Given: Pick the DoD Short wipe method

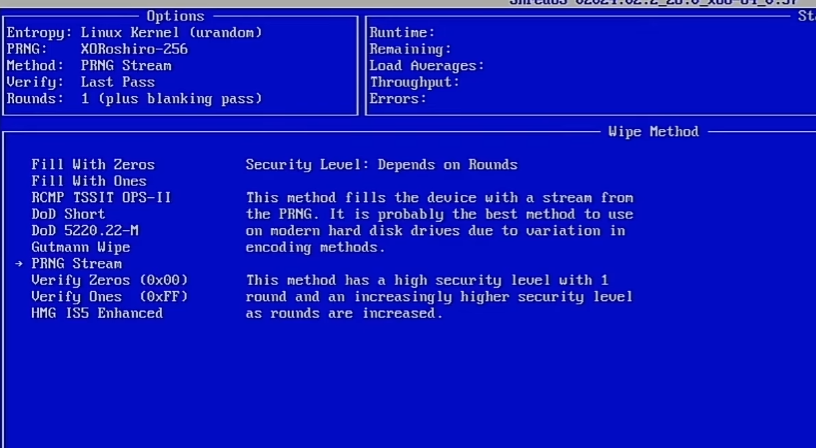Looking at the screenshot, I should 68,214.
